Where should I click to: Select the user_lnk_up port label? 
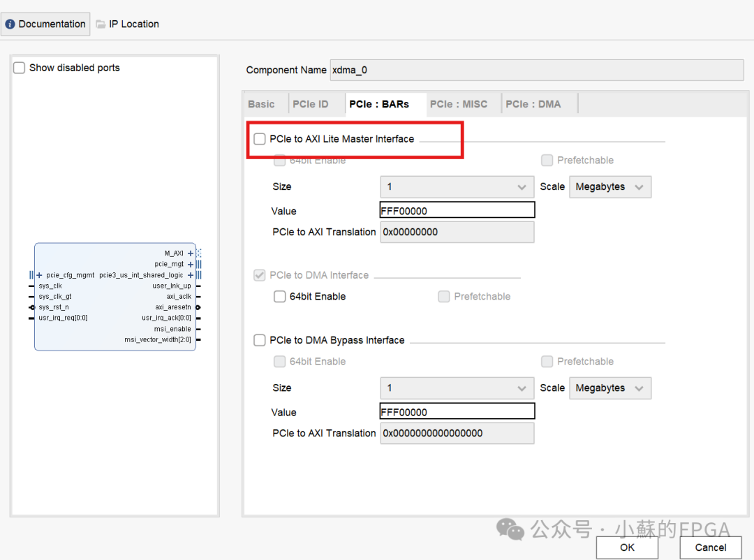click(172, 286)
